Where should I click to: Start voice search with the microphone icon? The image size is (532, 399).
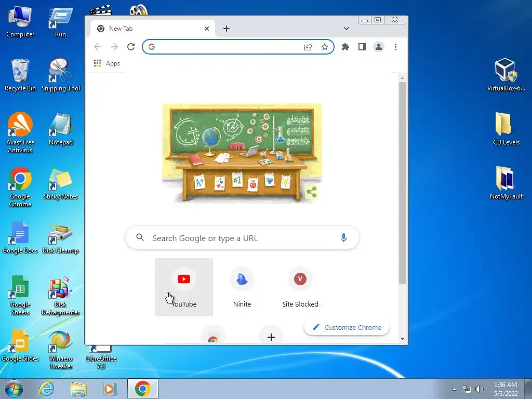click(343, 238)
